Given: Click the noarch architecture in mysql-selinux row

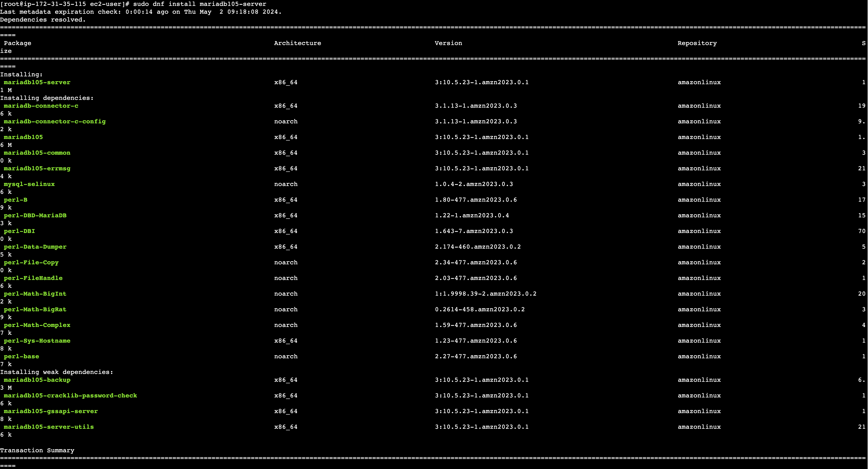Looking at the screenshot, I should [286, 184].
